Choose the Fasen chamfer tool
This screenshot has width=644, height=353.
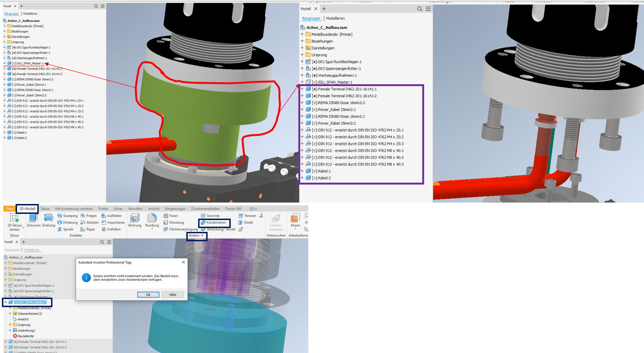pos(170,216)
